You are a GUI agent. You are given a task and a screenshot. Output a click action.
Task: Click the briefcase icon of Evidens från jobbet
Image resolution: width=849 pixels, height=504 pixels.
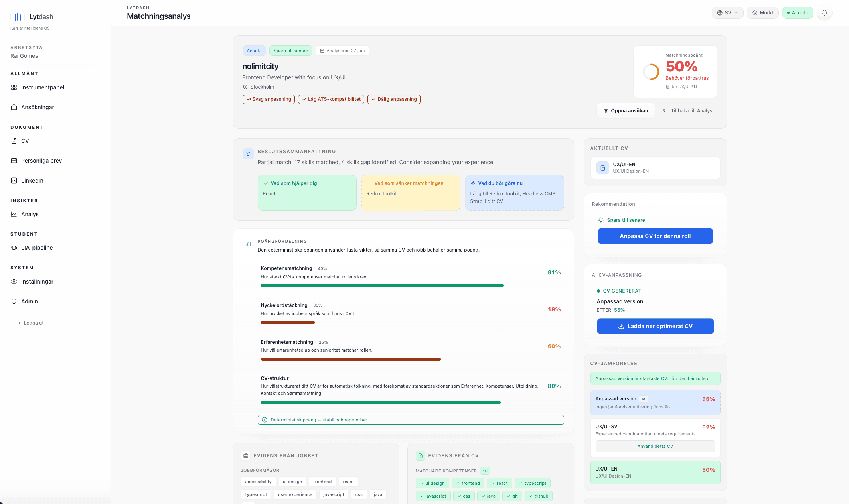(x=246, y=456)
